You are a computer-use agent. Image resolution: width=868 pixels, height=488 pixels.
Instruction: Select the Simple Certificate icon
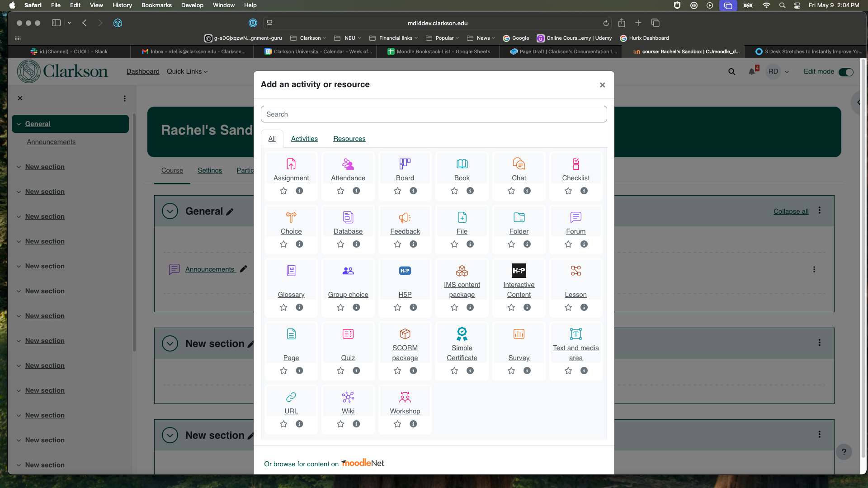tap(462, 334)
